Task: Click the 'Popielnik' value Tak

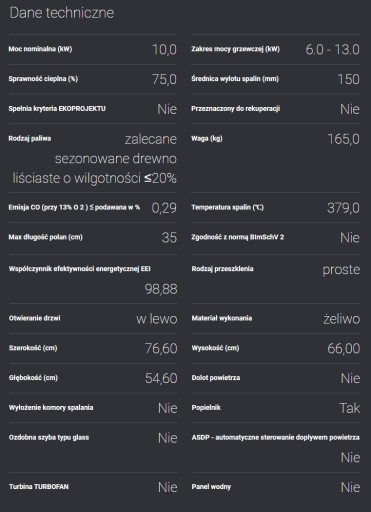Action: [x=350, y=408]
